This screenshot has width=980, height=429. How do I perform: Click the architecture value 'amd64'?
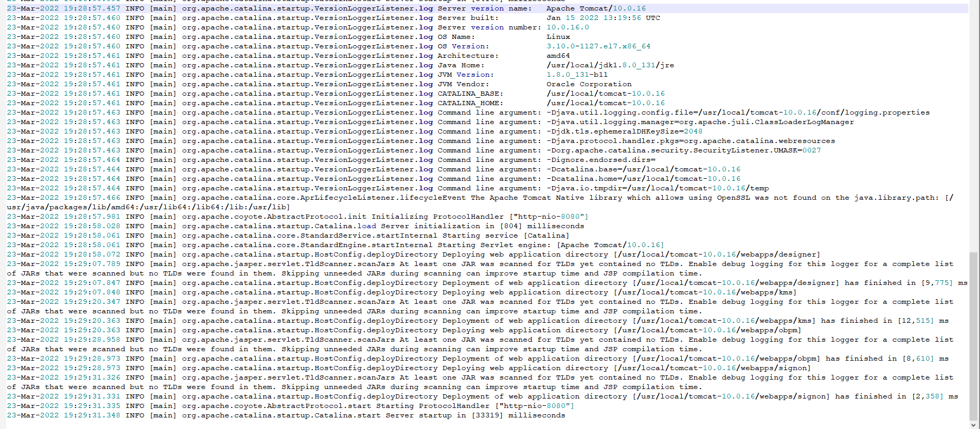click(558, 56)
